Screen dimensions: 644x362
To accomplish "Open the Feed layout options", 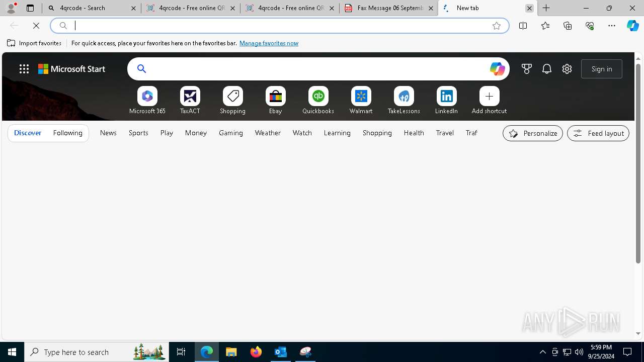I will pos(598,133).
